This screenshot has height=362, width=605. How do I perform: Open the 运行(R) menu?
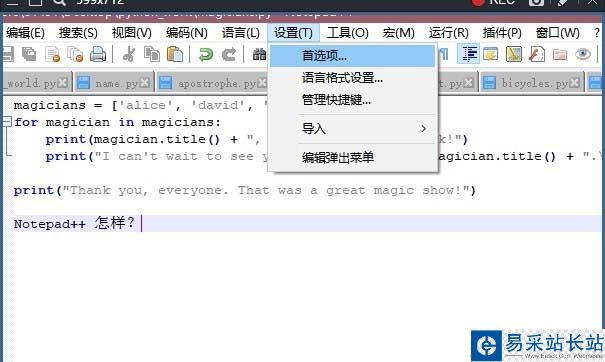(449, 33)
